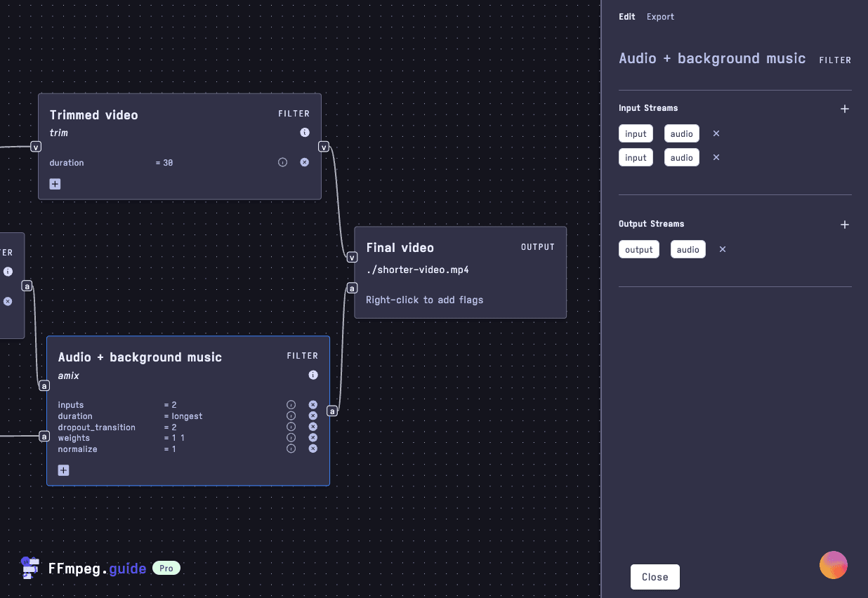The image size is (868, 598).
Task: Click the Trimmed video filter info icon
Action: coord(305,132)
